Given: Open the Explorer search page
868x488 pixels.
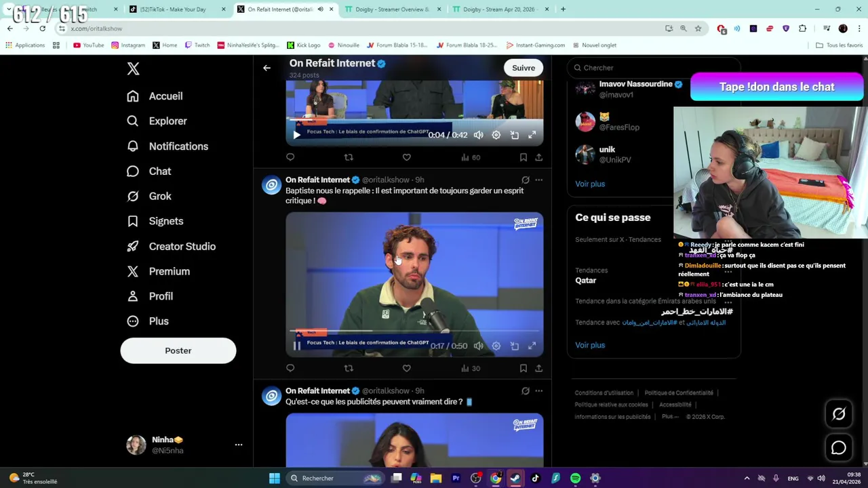Looking at the screenshot, I should coord(157,121).
